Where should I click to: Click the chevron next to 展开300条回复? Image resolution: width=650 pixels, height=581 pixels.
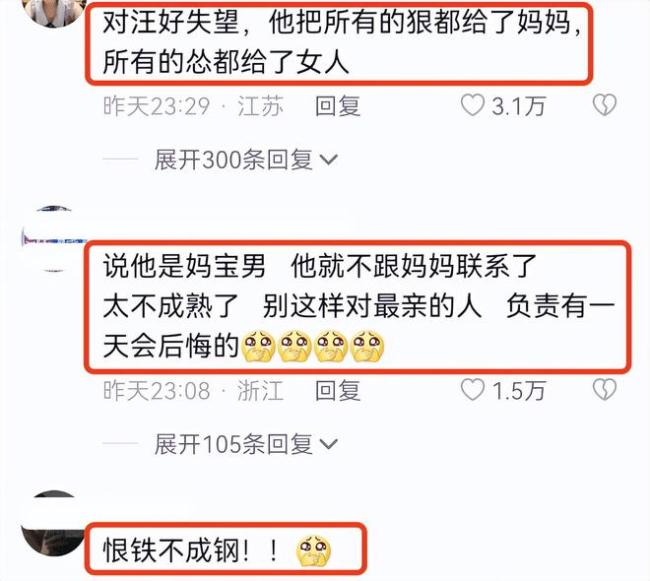coord(329,160)
